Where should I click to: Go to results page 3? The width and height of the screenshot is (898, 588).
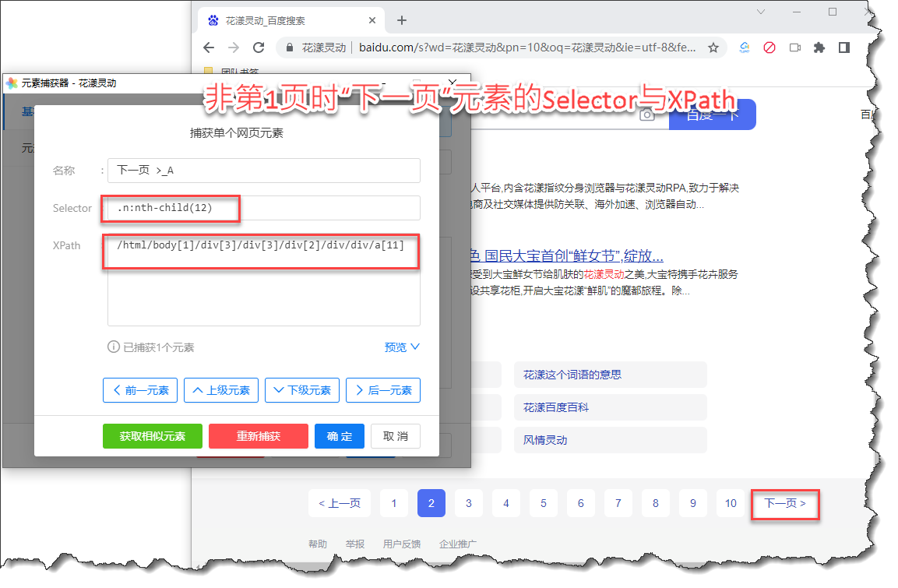coord(469,503)
